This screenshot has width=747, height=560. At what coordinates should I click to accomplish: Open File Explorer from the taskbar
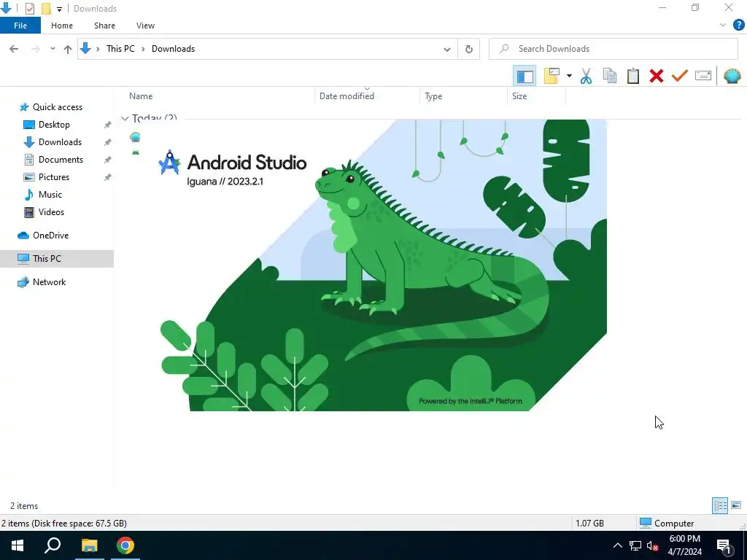point(89,545)
